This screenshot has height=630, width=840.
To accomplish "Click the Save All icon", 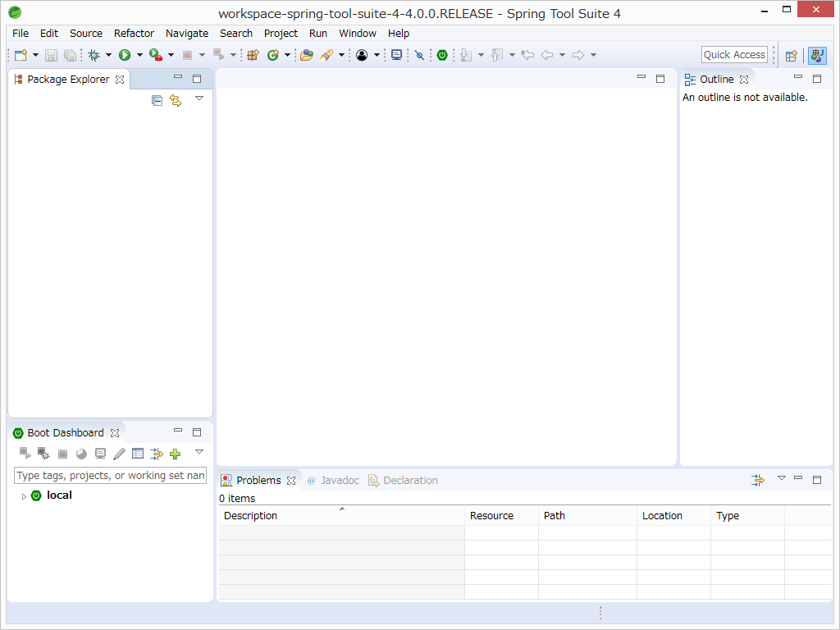I will coord(70,55).
